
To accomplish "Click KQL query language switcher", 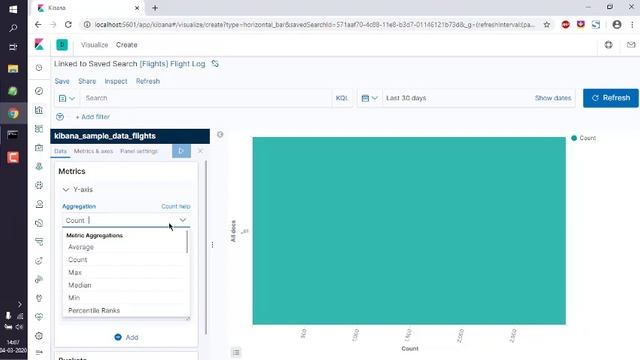I will coord(342,98).
